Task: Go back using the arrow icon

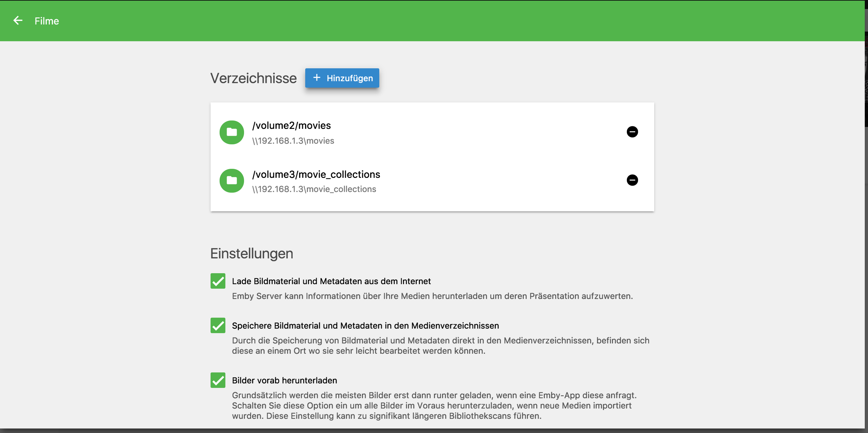Action: (x=18, y=21)
